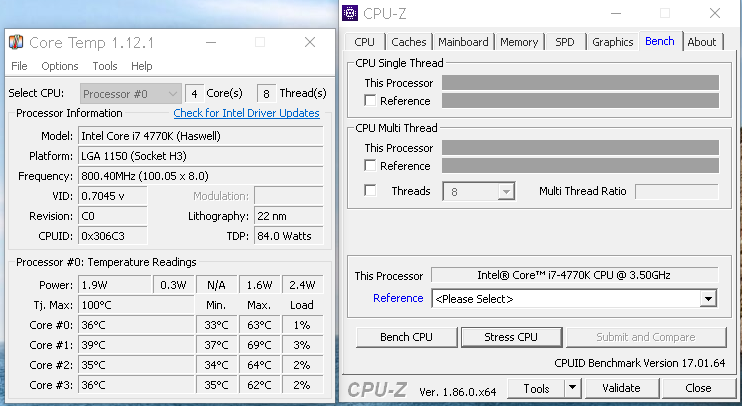This screenshot has width=742, height=406.
Task: Click the CPUID value 0x306C3
Action: 113,236
